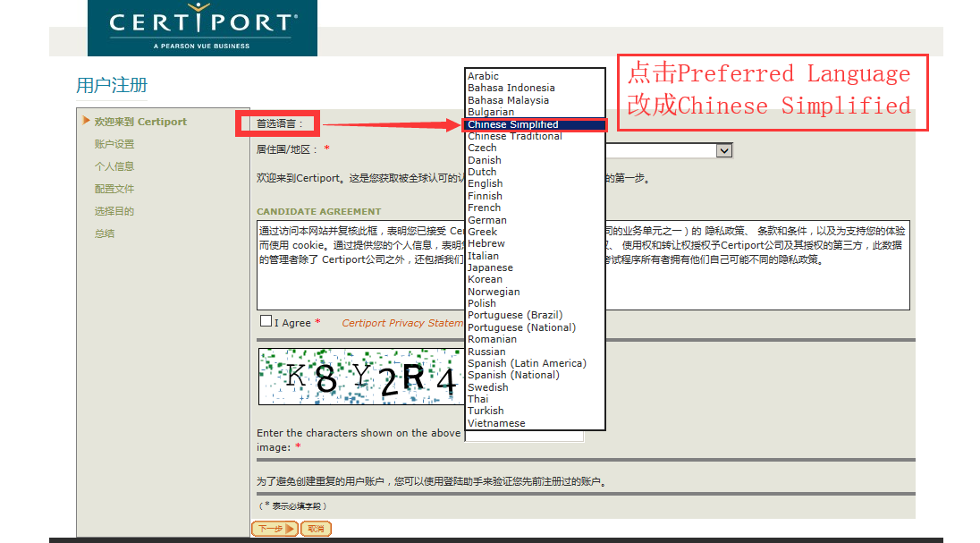Select Chinese Traditional option
Image resolution: width=980 pixels, height=543 pixels.
tap(514, 136)
